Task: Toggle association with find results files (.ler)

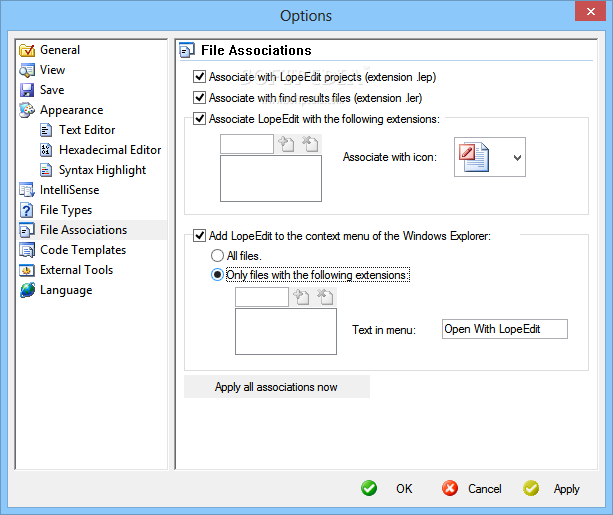Action: tap(199, 97)
